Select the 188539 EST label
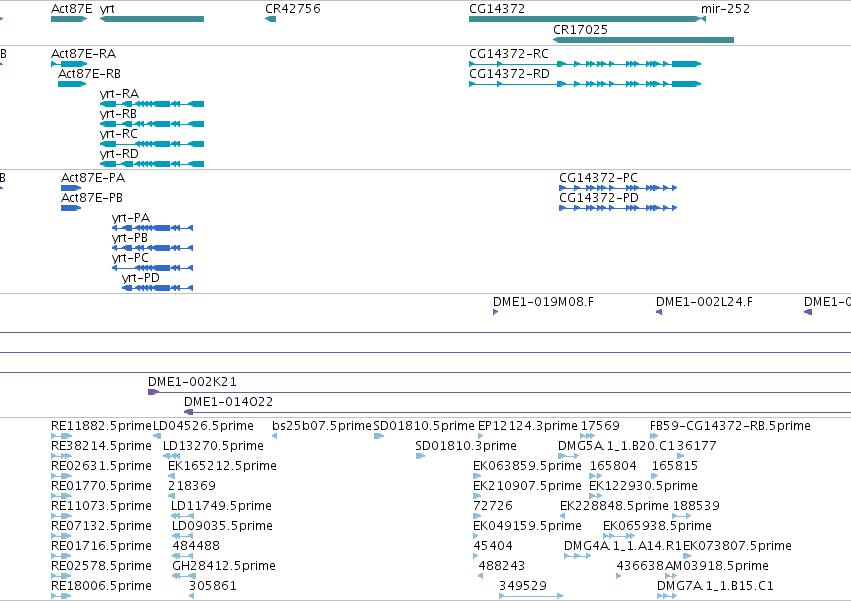The width and height of the screenshot is (851, 601). [x=696, y=506]
